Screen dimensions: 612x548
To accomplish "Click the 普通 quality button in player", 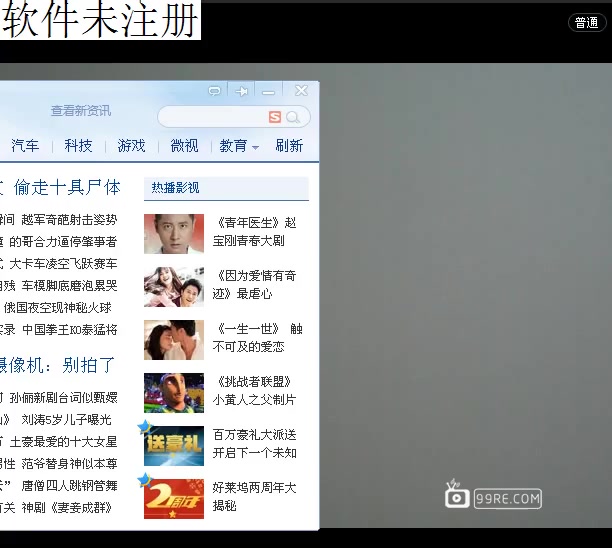I will [587, 23].
